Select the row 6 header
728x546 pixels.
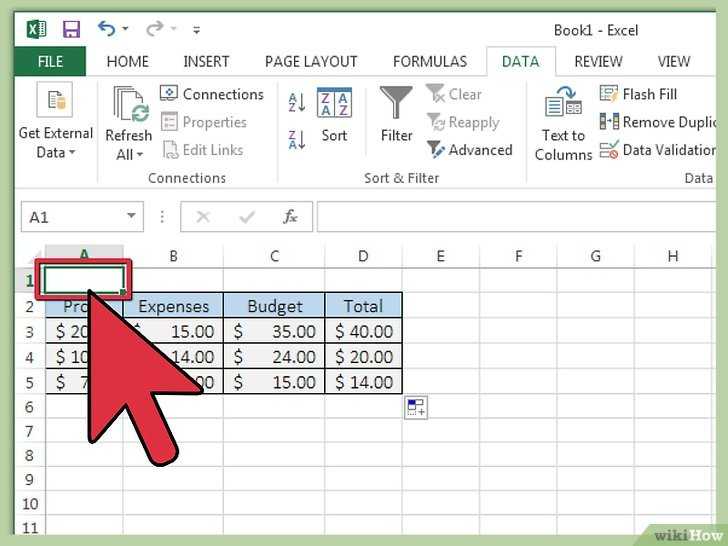[30, 407]
